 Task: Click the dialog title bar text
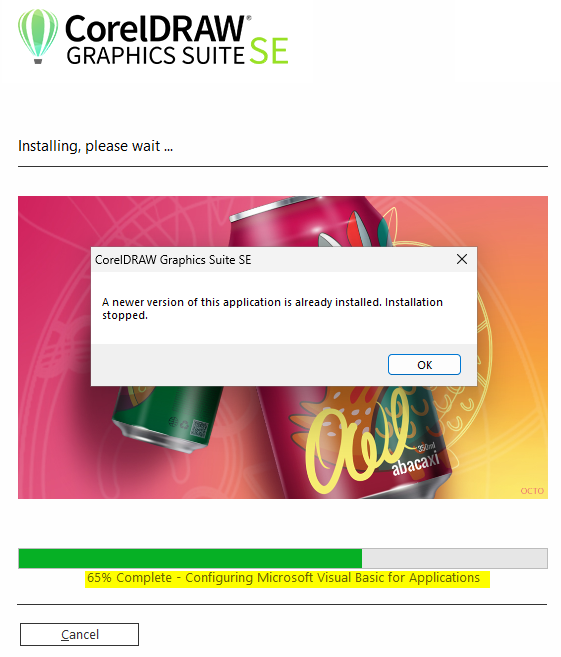pos(173,260)
